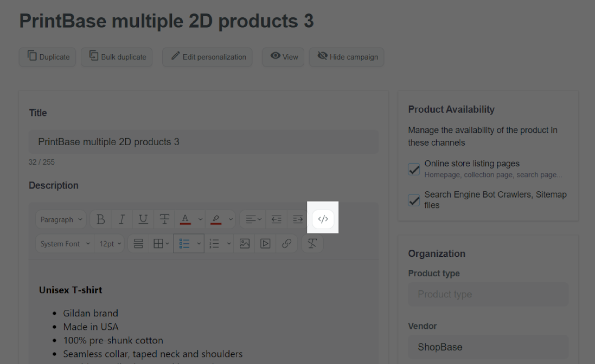Apply strikethrough formatting

(x=164, y=219)
